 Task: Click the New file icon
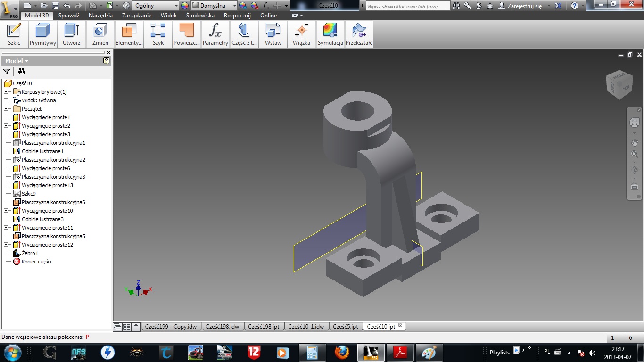tap(27, 6)
